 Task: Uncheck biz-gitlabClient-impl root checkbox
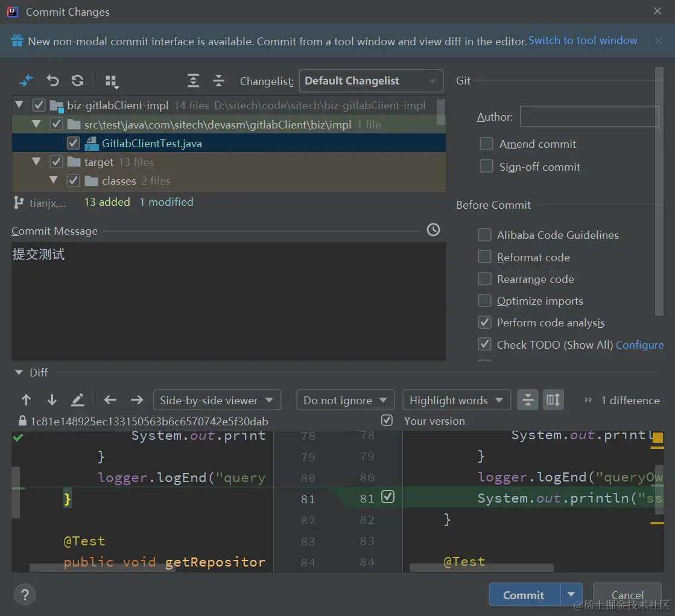pyautogui.click(x=39, y=105)
